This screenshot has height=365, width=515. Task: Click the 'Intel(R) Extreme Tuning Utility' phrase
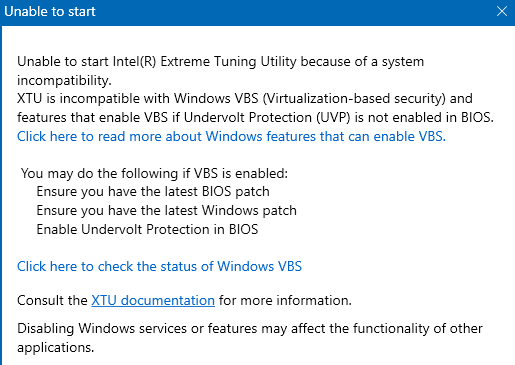204,62
